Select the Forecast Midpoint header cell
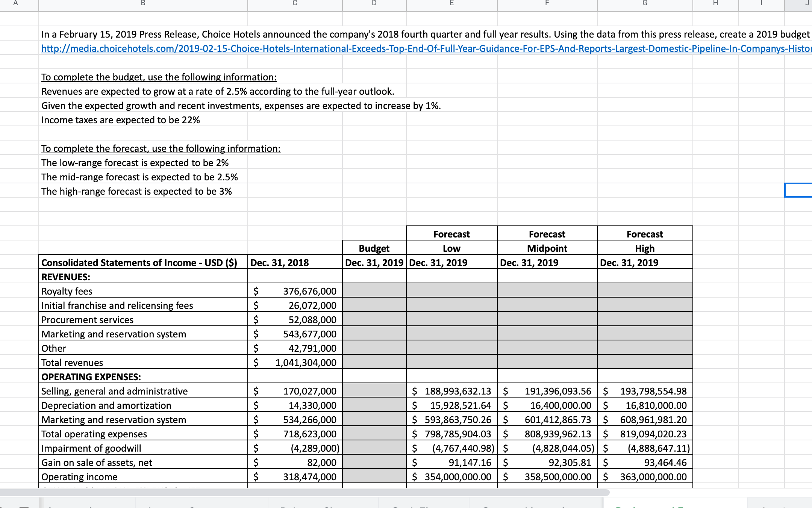The width and height of the screenshot is (812, 508). (547, 248)
